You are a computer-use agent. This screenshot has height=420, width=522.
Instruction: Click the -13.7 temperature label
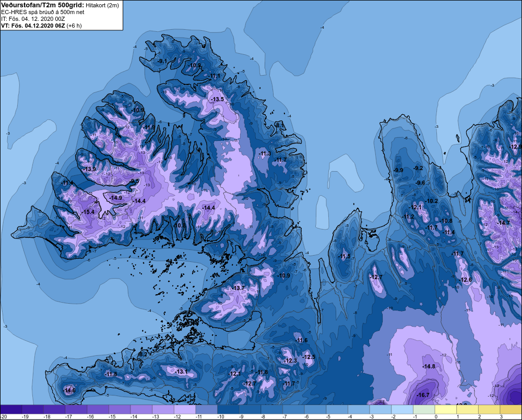(x=239, y=288)
